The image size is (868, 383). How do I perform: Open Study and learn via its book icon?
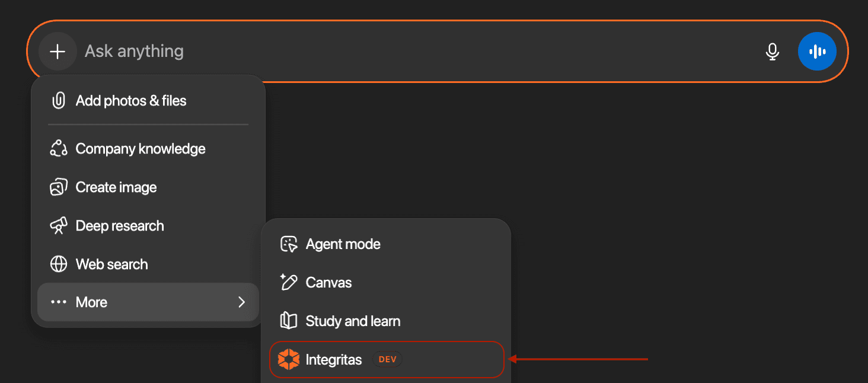click(x=288, y=321)
